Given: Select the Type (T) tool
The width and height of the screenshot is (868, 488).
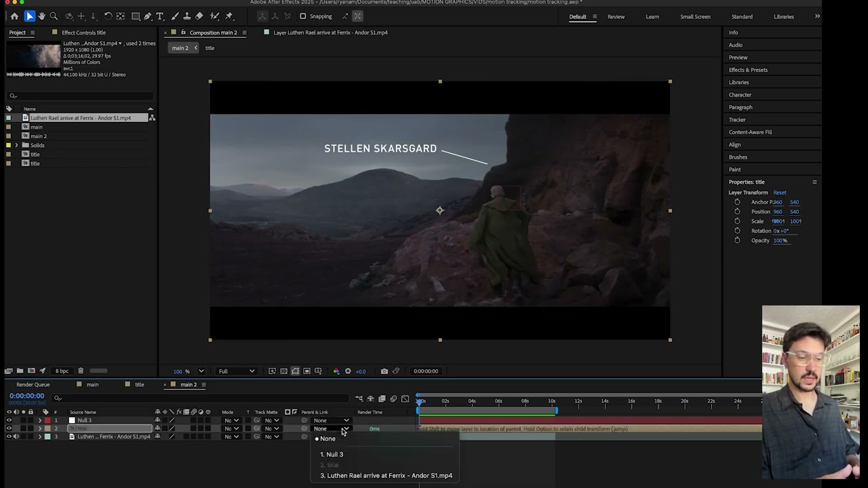Looking at the screenshot, I should pos(160,16).
